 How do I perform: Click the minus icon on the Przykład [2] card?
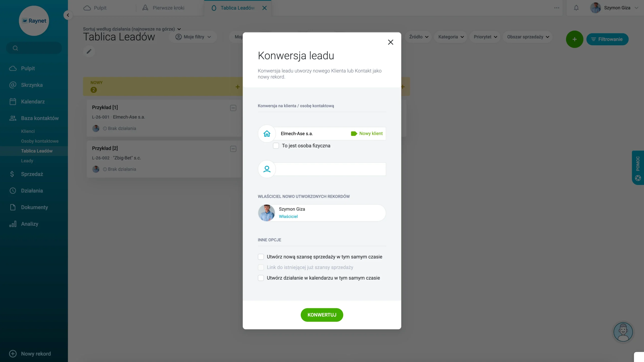[x=233, y=149]
